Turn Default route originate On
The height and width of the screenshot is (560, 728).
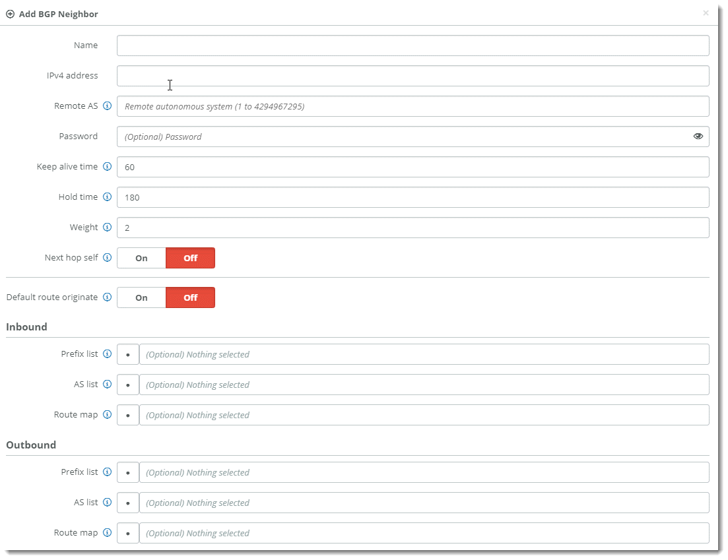click(x=141, y=297)
